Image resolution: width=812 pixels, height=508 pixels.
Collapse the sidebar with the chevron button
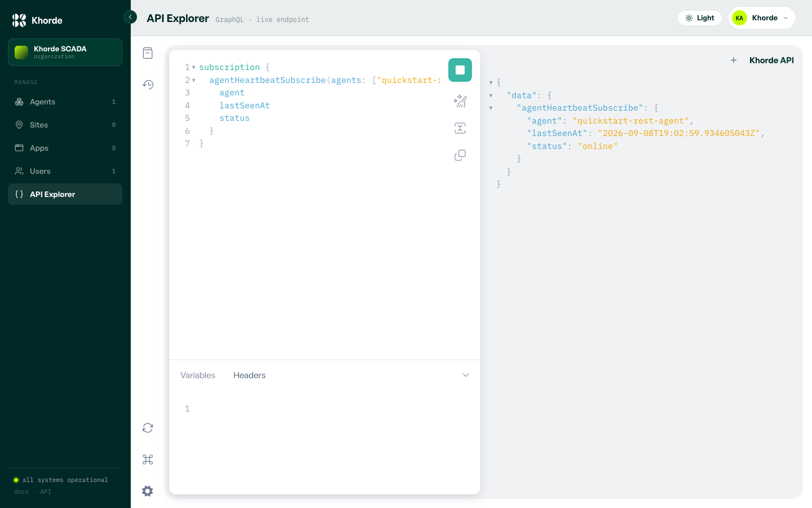130,17
